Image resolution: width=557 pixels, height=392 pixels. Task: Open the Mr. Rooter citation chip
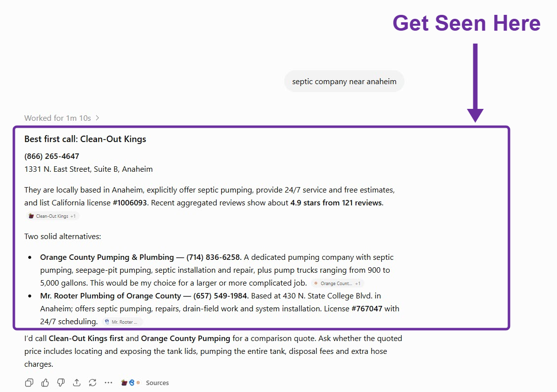coord(122,322)
